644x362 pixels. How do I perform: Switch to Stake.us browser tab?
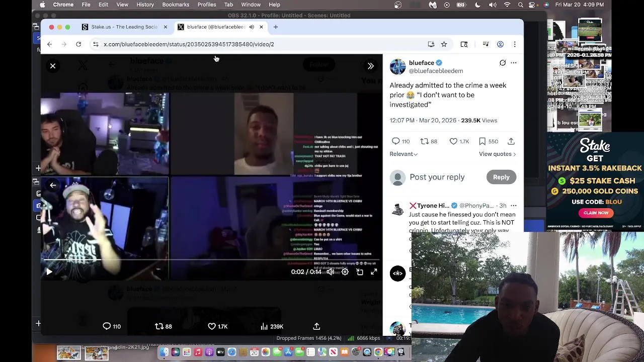click(x=124, y=27)
